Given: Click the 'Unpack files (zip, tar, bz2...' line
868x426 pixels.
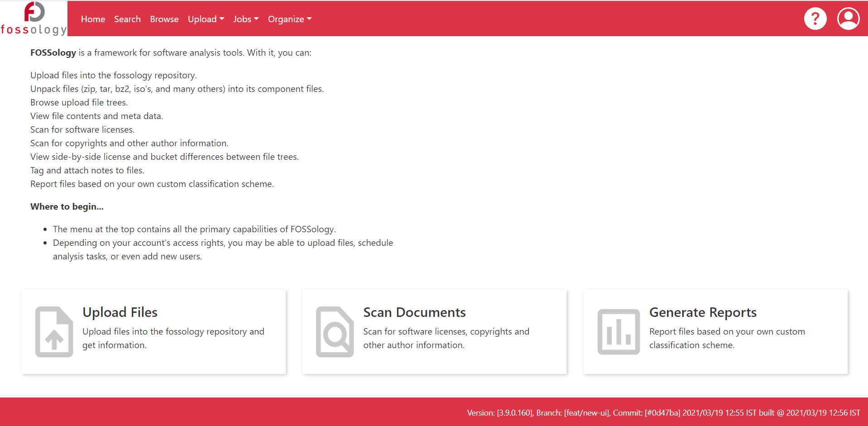Looking at the screenshot, I should click(177, 89).
